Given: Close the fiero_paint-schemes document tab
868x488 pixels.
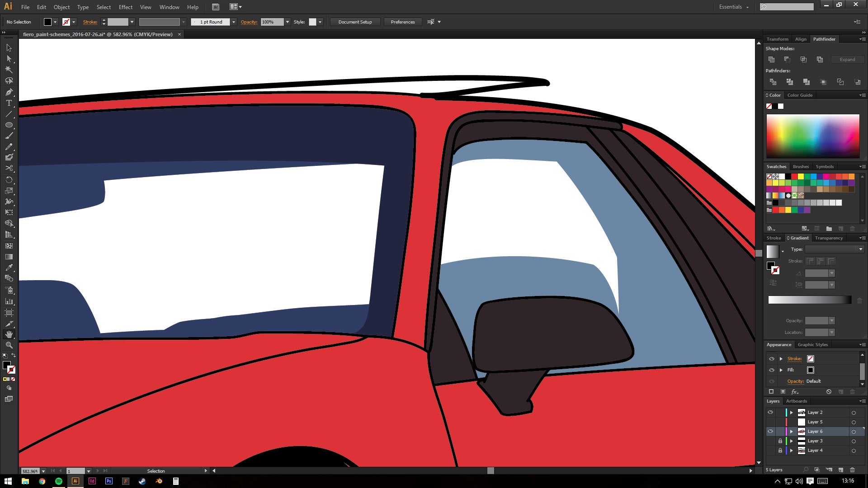Looking at the screenshot, I should (x=179, y=34).
